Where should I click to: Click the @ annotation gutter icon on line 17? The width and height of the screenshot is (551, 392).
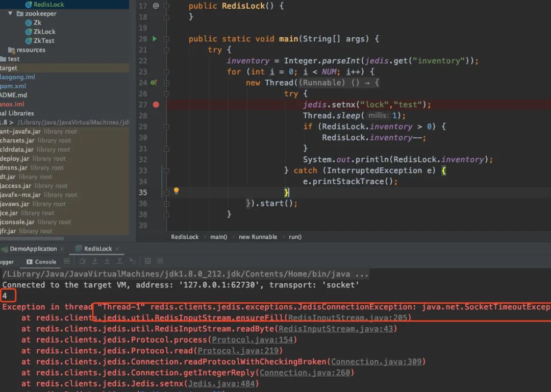coord(156,6)
